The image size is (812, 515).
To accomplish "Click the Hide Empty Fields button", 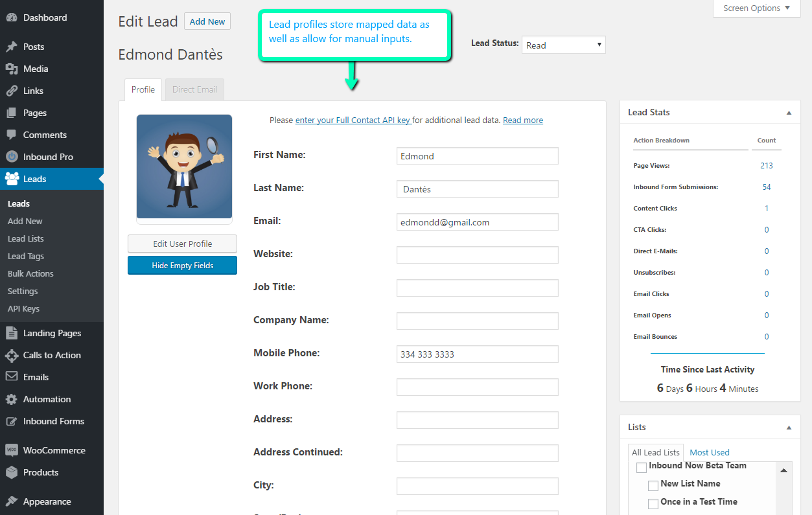I will [182, 265].
